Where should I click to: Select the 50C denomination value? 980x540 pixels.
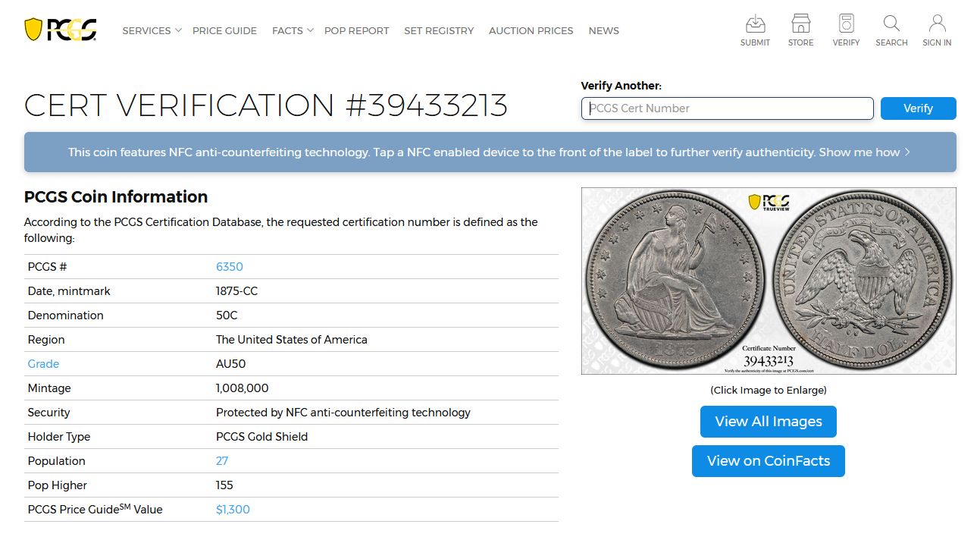(x=227, y=316)
